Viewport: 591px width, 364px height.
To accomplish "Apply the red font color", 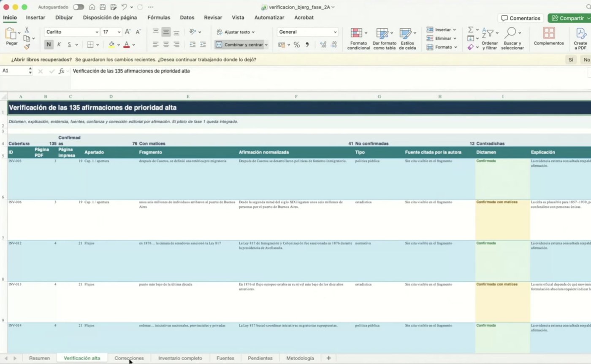I will click(126, 44).
